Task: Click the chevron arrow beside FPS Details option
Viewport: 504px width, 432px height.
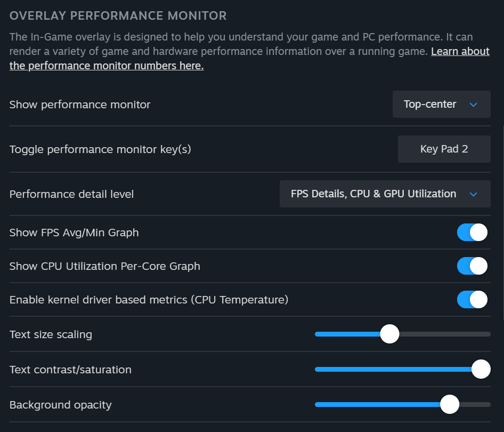Action: [x=473, y=194]
